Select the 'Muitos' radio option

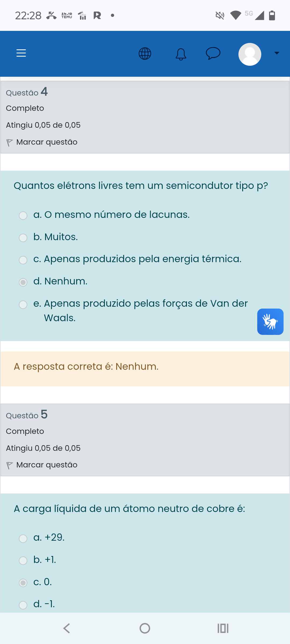pyautogui.click(x=23, y=238)
